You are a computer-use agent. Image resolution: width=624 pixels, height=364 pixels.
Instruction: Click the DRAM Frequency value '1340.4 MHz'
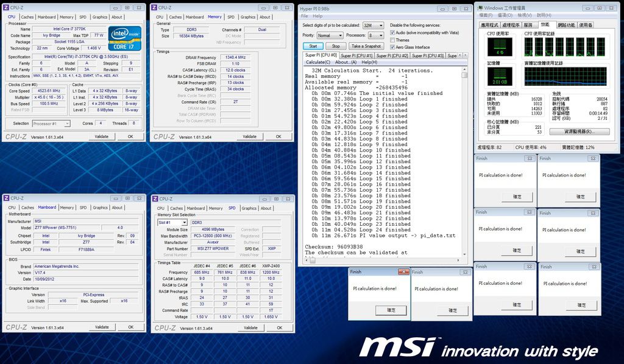click(x=235, y=57)
